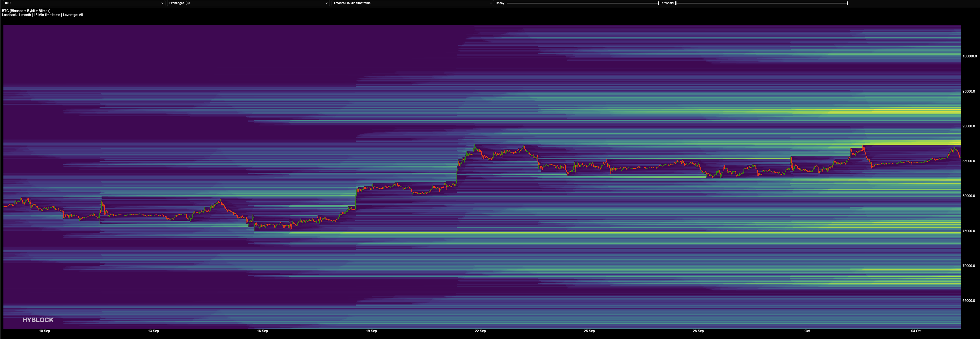Click the 100000.0 price axis label
The width and height of the screenshot is (980, 339).
click(x=969, y=56)
